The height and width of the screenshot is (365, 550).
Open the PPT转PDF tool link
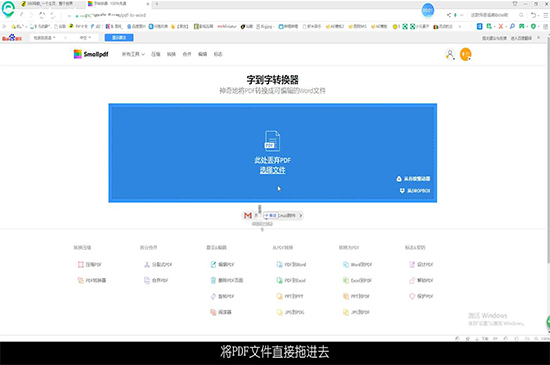356,296
